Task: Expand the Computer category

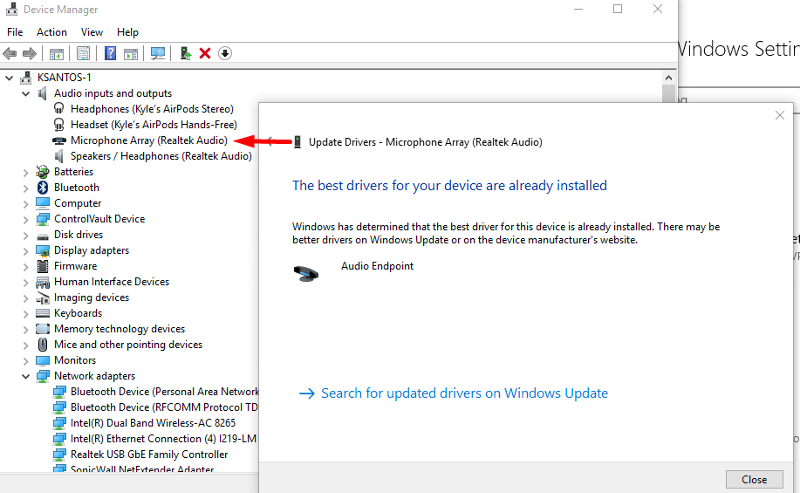Action: coord(26,204)
